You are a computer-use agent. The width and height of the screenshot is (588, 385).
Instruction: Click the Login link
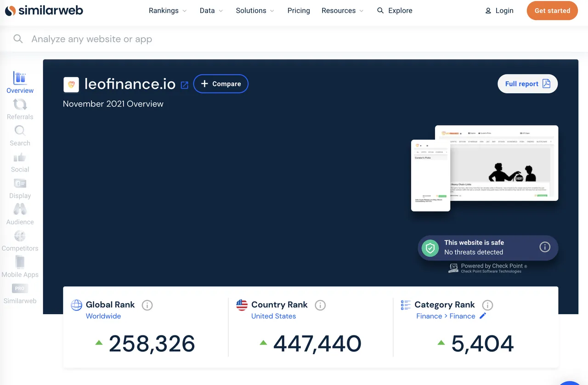499,11
